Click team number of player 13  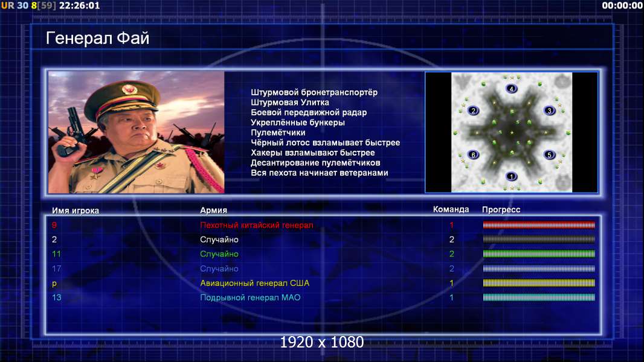451,297
